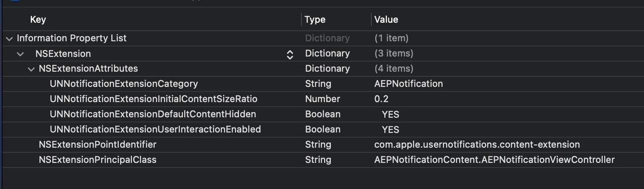This screenshot has width=644, height=189.
Task: Click YES value for UserInteractionEnabled
Action: point(390,130)
